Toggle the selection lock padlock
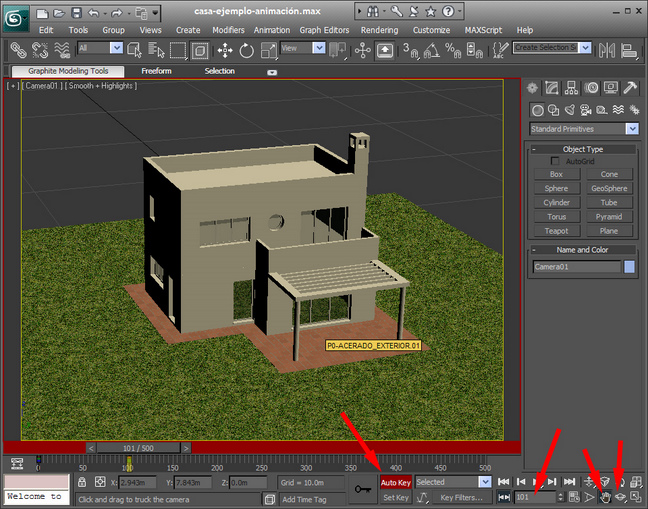Viewport: 648px width, 509px height. click(x=80, y=482)
